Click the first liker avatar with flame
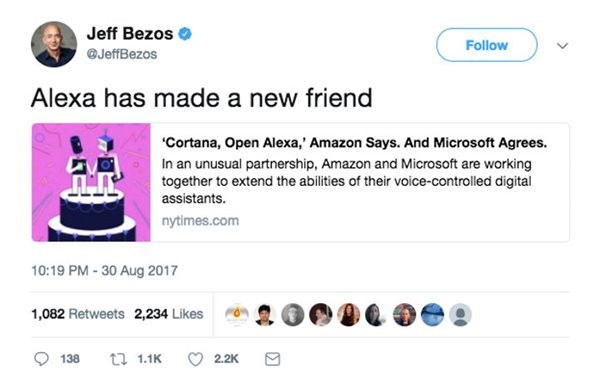600x383 pixels. pyautogui.click(x=237, y=315)
